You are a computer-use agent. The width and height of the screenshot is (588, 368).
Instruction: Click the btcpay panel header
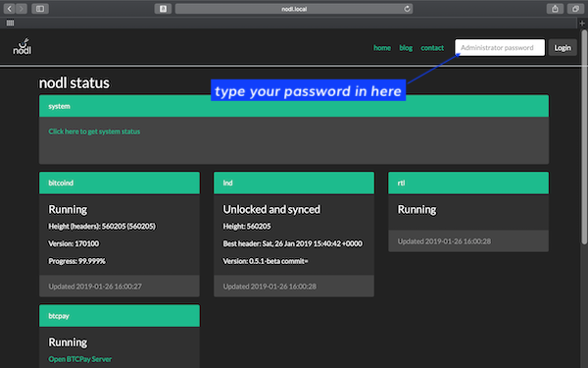click(x=120, y=316)
